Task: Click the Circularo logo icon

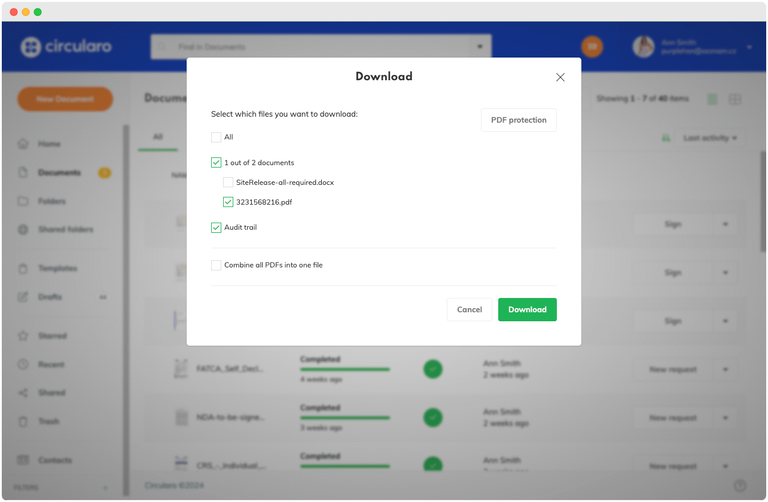Action: click(30, 47)
